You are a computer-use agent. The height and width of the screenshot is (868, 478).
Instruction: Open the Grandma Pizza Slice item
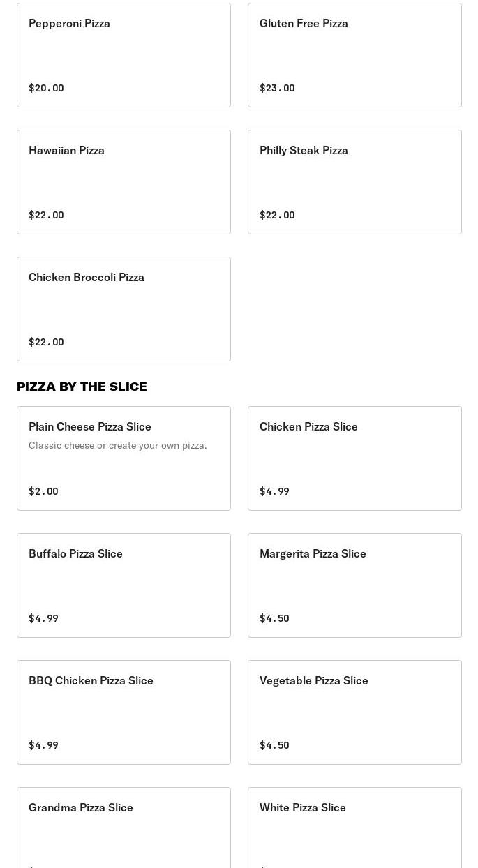[124, 830]
